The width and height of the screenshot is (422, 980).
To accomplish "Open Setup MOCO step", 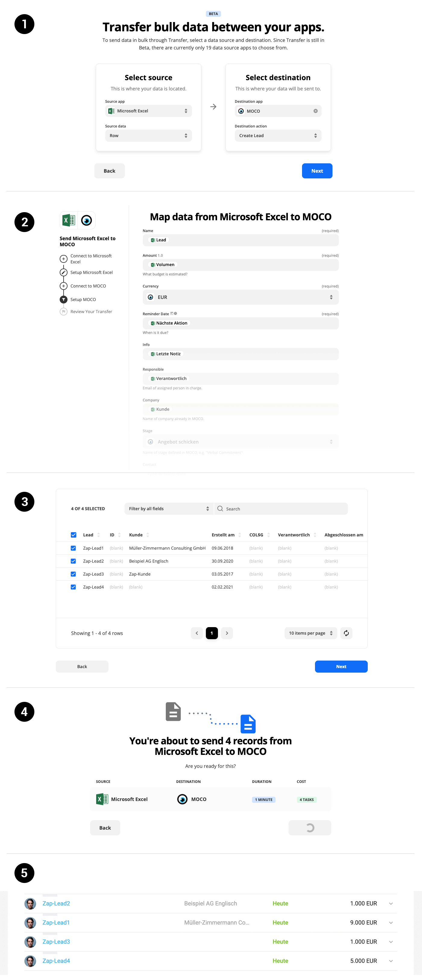I will pos(78,300).
